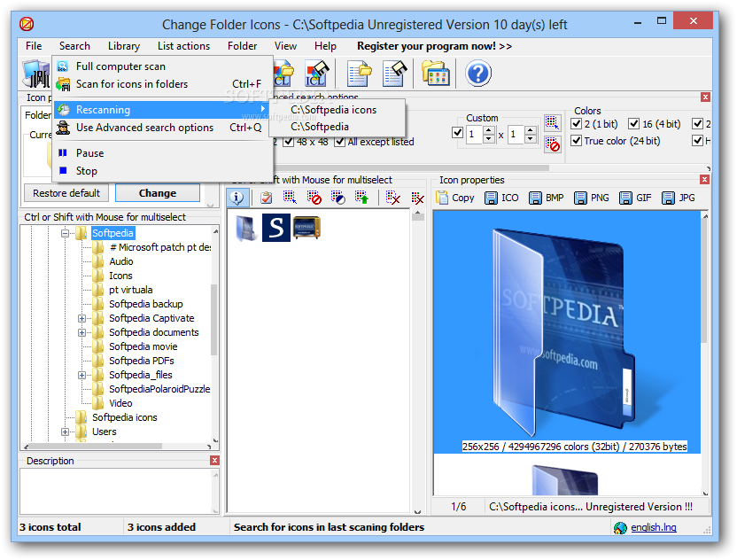Uncheck 2 (1 bit) colors
737x560 pixels.
click(577, 124)
